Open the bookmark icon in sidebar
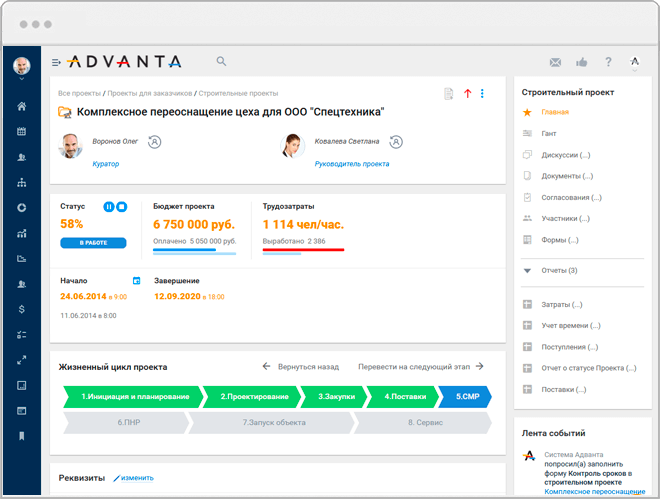The width and height of the screenshot is (660, 499). tap(21, 436)
